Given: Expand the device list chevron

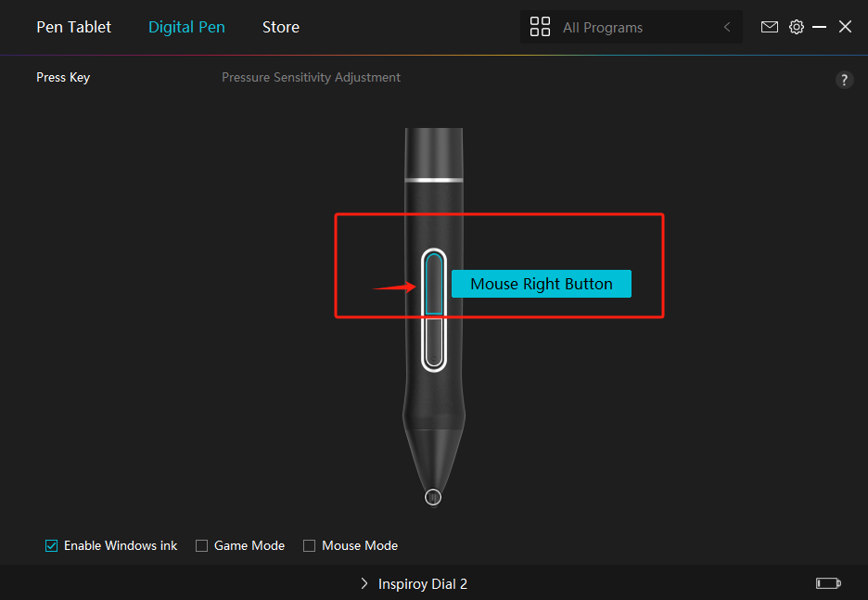Looking at the screenshot, I should [364, 583].
